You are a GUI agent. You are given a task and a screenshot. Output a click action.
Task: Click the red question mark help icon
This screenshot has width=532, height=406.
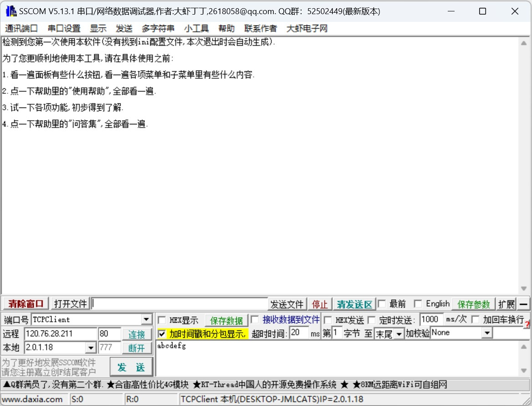528,324
